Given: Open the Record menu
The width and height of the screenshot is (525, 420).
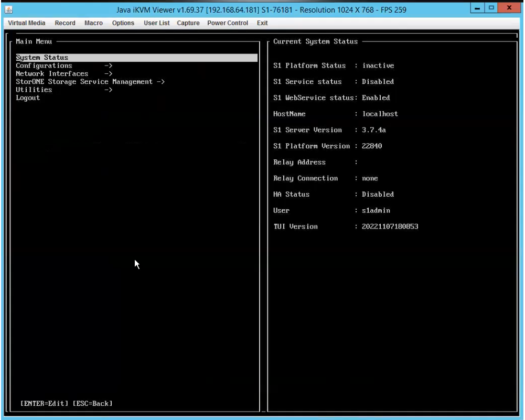Looking at the screenshot, I should click(65, 23).
